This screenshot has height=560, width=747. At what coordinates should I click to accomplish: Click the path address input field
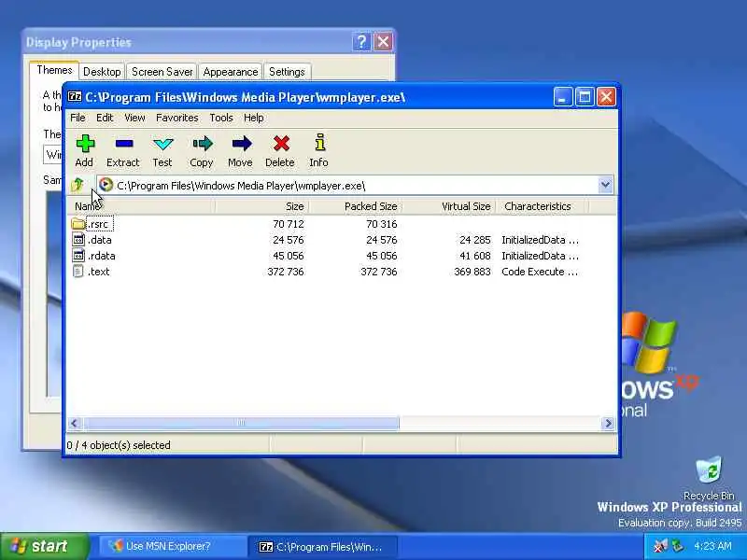[347, 185]
